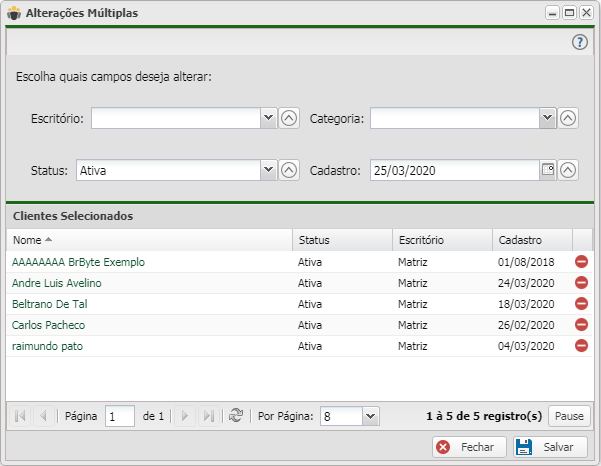Expand the Categoria dropdown

coord(547,119)
